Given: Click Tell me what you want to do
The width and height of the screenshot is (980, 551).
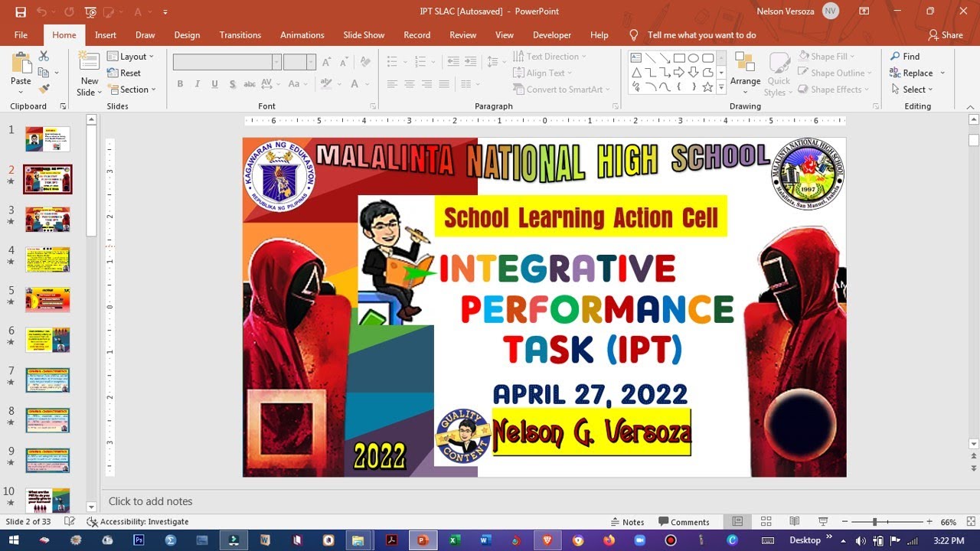Looking at the screenshot, I should (x=701, y=35).
